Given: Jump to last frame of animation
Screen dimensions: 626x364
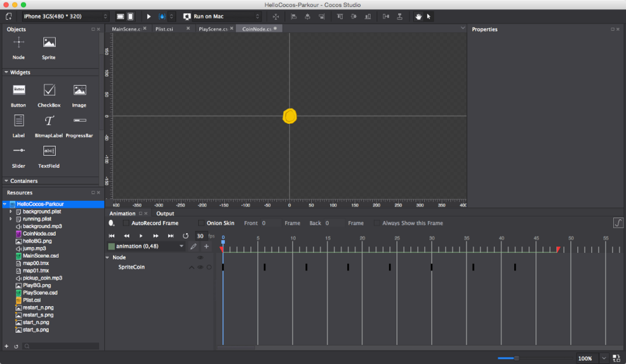Looking at the screenshot, I should [x=171, y=236].
